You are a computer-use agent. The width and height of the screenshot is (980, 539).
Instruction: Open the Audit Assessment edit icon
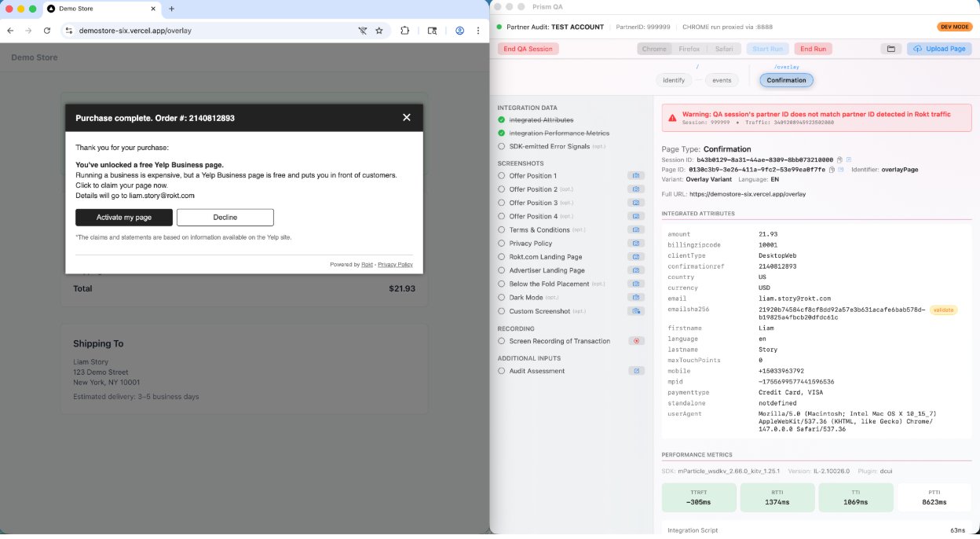coord(635,371)
